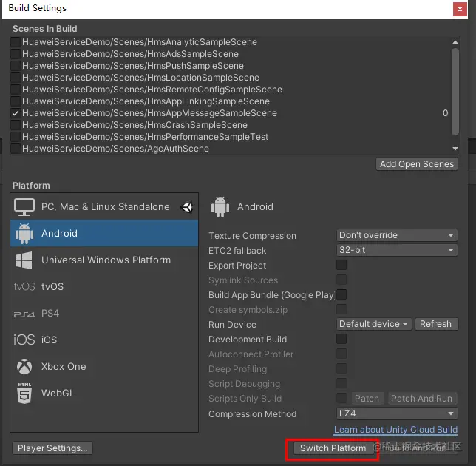Screen dimensions: 476x466
Task: Enable HmsAnalyticSampleScene checkbox
Action: tap(16, 42)
